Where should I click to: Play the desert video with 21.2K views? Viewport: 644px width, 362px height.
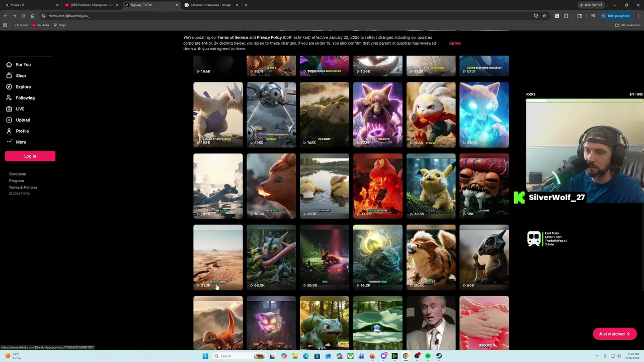[218, 257]
